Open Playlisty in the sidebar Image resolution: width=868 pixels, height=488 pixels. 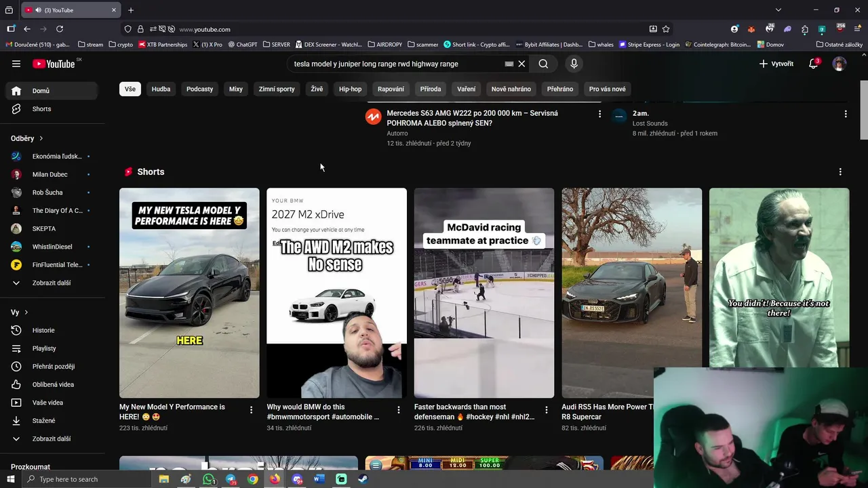(52, 348)
